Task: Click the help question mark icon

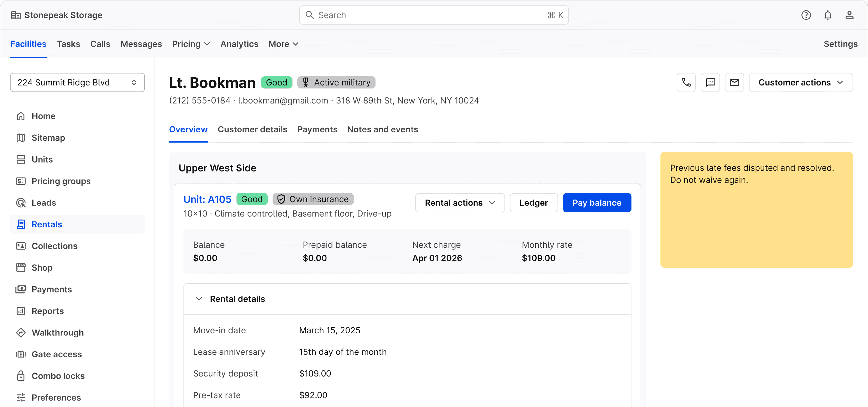Action: 806,15
